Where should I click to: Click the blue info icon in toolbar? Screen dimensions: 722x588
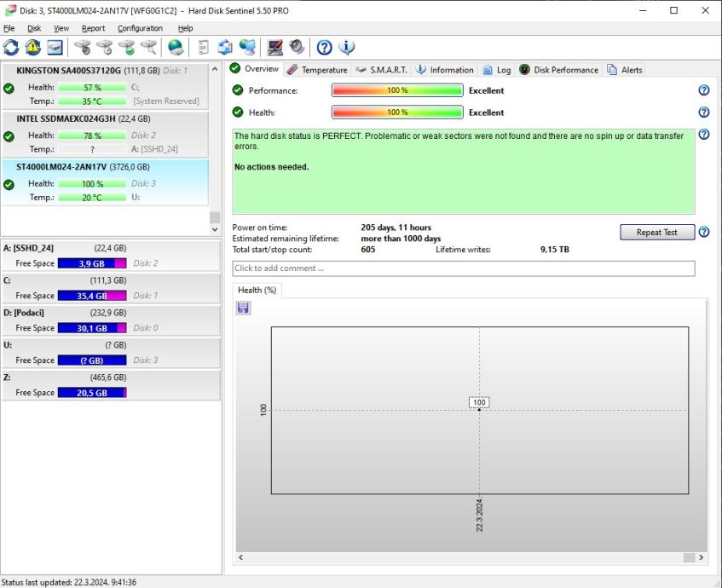[346, 47]
